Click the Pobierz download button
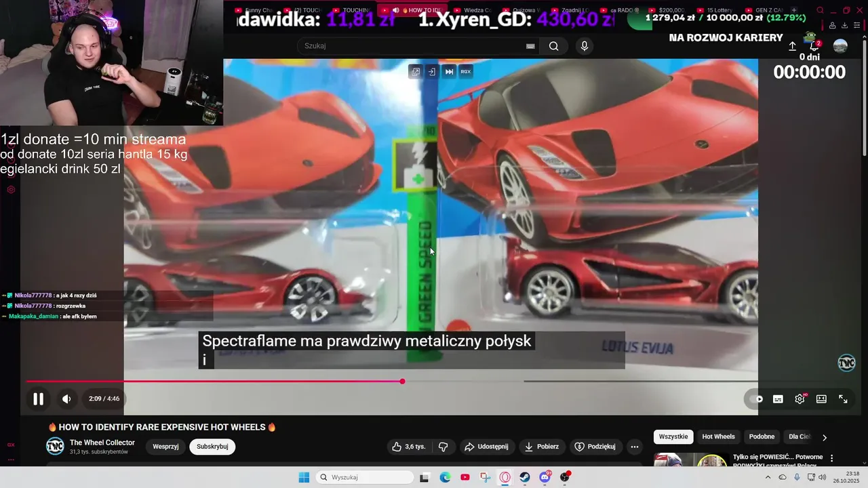The image size is (868, 488). point(542,447)
